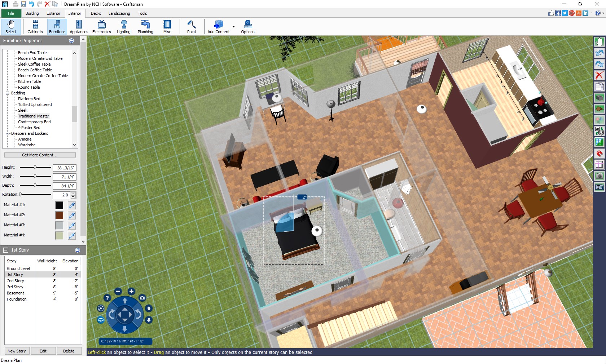The image size is (606, 364).
Task: Select the Appliances tool
Action: (79, 27)
